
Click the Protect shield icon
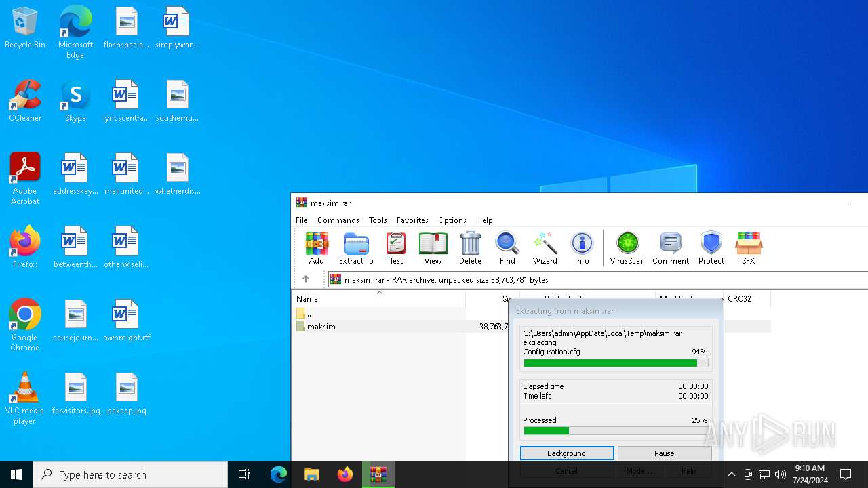[x=711, y=248]
